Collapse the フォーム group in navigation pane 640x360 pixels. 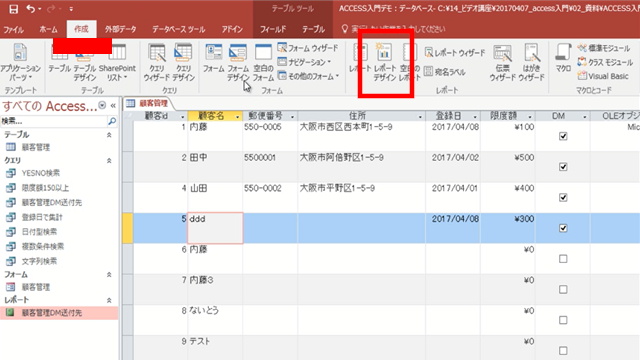(109, 275)
